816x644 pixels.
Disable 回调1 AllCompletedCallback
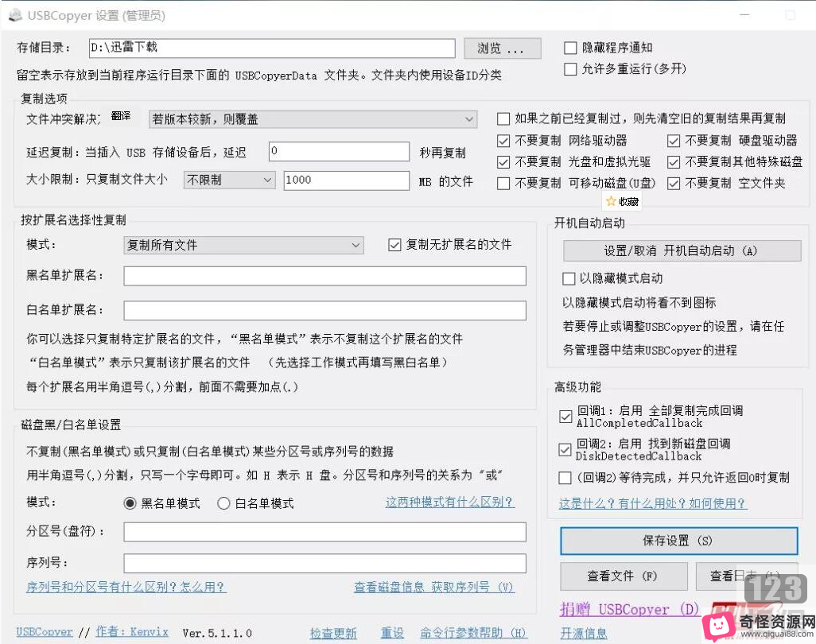pyautogui.click(x=565, y=417)
